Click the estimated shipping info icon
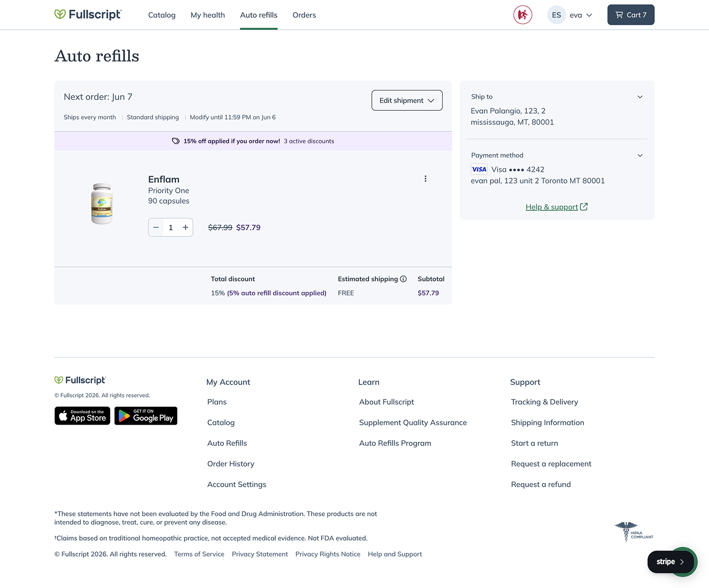Screen dimensions: 709x588 (x=403, y=279)
